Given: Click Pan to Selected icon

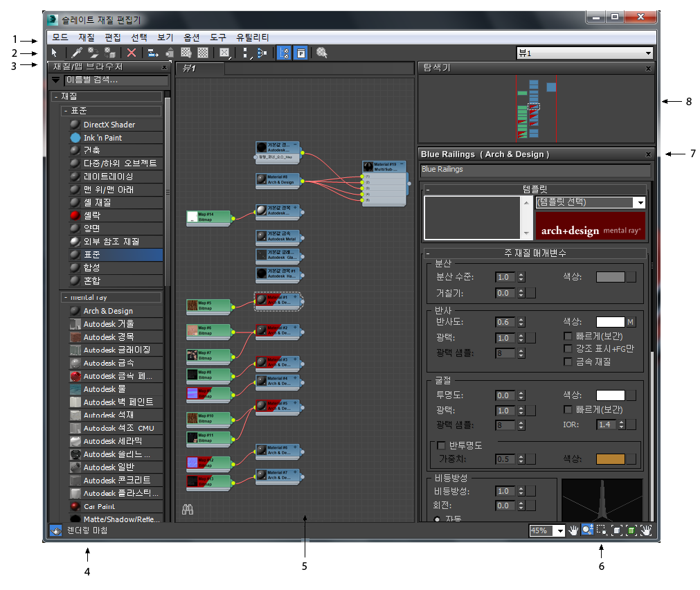Looking at the screenshot, I should click(x=646, y=530).
